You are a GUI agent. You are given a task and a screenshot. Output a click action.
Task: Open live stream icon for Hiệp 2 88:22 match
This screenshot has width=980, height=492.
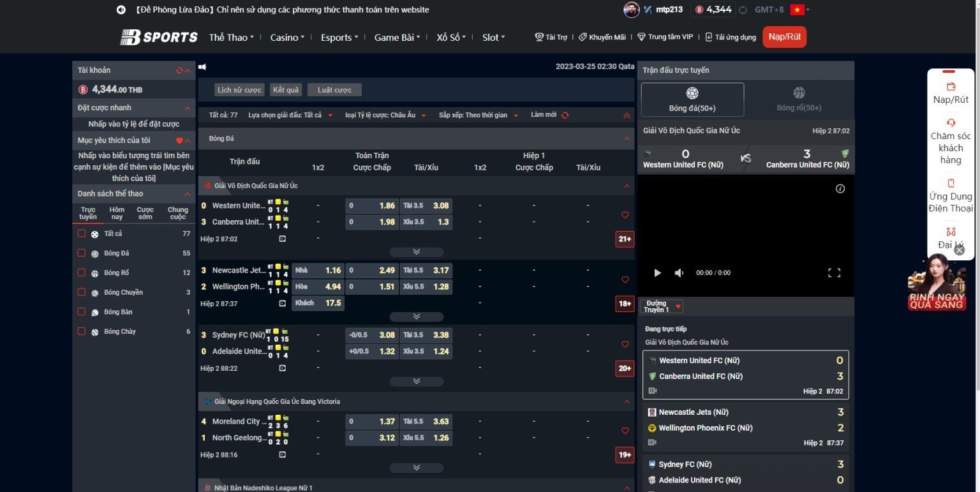click(283, 368)
